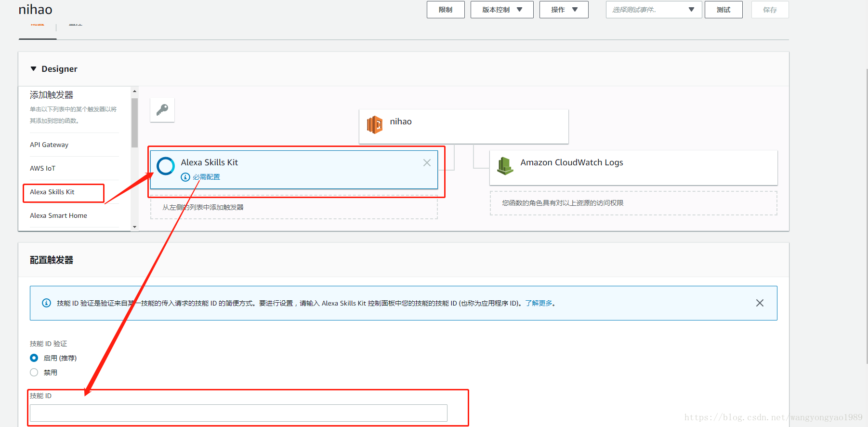Screen dimensions: 868x427
Task: Click the nihao page title
Action: [35, 10]
